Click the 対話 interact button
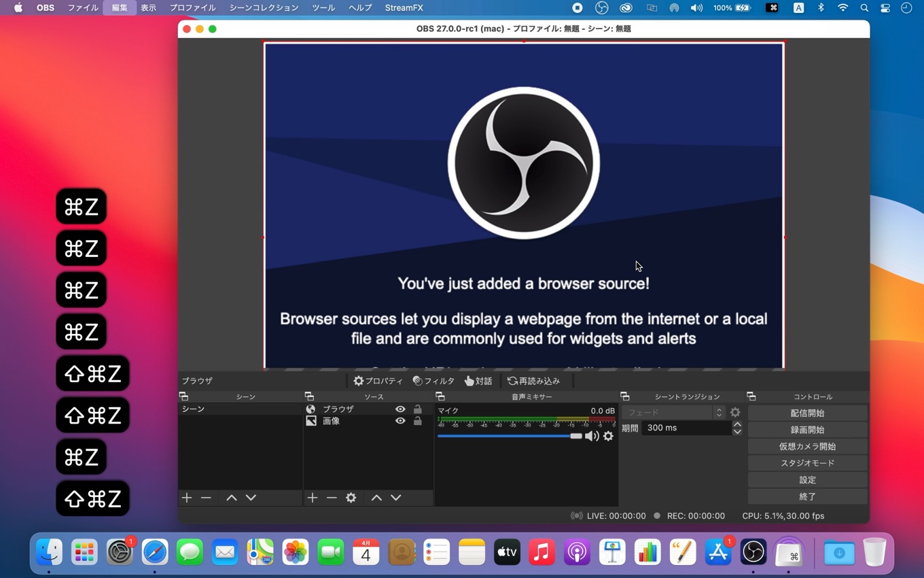This screenshot has height=578, width=924. (x=478, y=381)
